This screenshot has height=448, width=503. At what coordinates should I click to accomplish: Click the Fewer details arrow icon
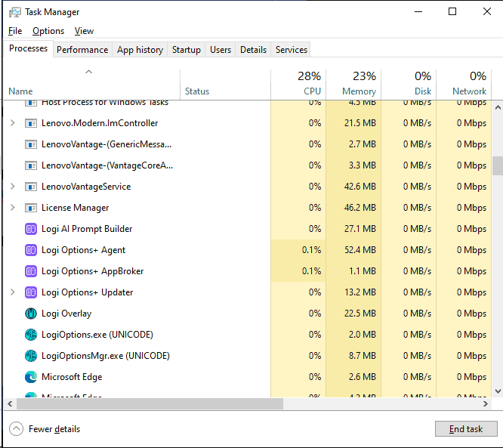pyautogui.click(x=16, y=429)
